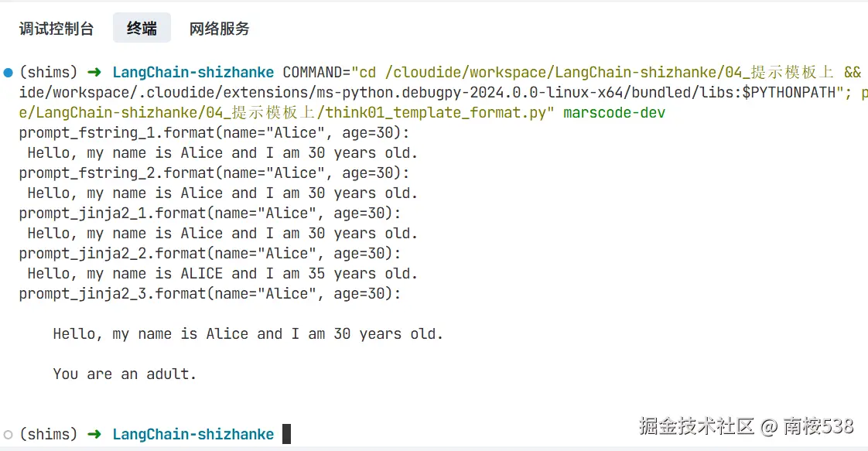This screenshot has height=451, width=868.
Task: Select the bottom LangChain-shizhanke prompt label
Action: tap(193, 434)
